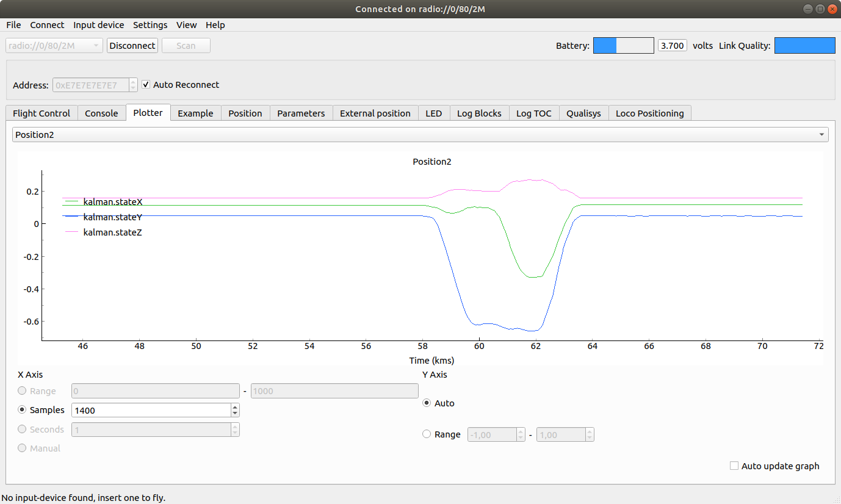Toggle the Auto Reconnect checkbox
The width and height of the screenshot is (841, 504).
tap(146, 85)
